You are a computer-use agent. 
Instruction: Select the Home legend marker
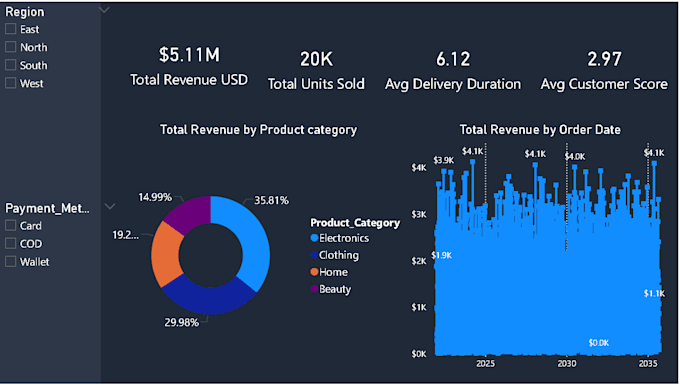[x=314, y=272]
